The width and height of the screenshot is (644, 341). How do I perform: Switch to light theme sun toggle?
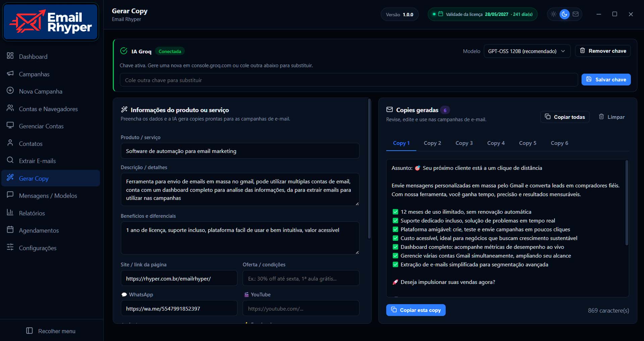point(553,14)
